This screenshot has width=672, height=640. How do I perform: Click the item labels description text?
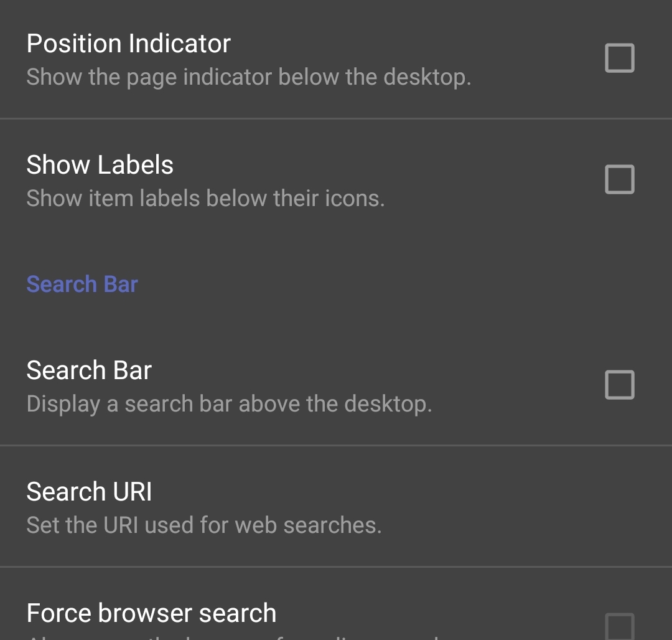(x=206, y=197)
